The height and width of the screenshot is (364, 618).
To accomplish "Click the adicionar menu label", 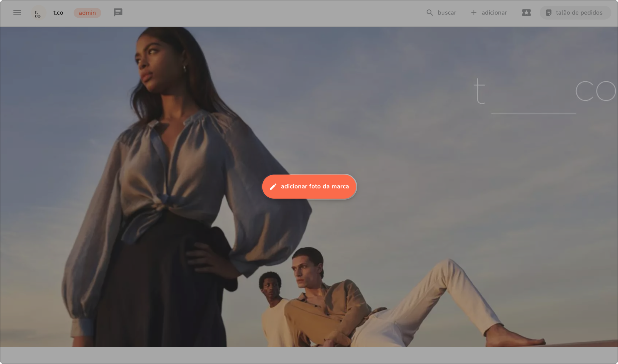I will tap(494, 13).
